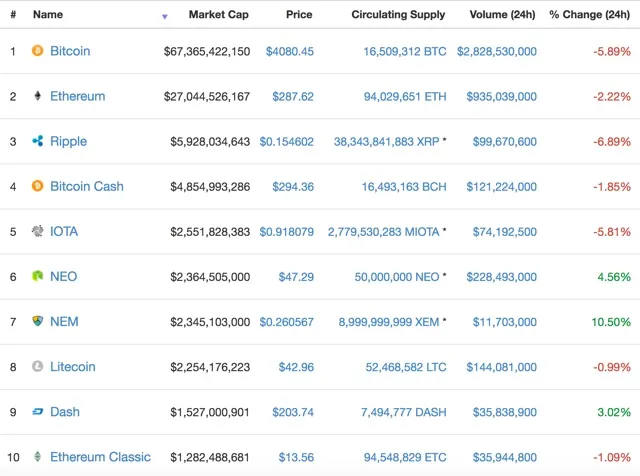Click NEO price $47.29
The image size is (640, 476).
click(296, 277)
